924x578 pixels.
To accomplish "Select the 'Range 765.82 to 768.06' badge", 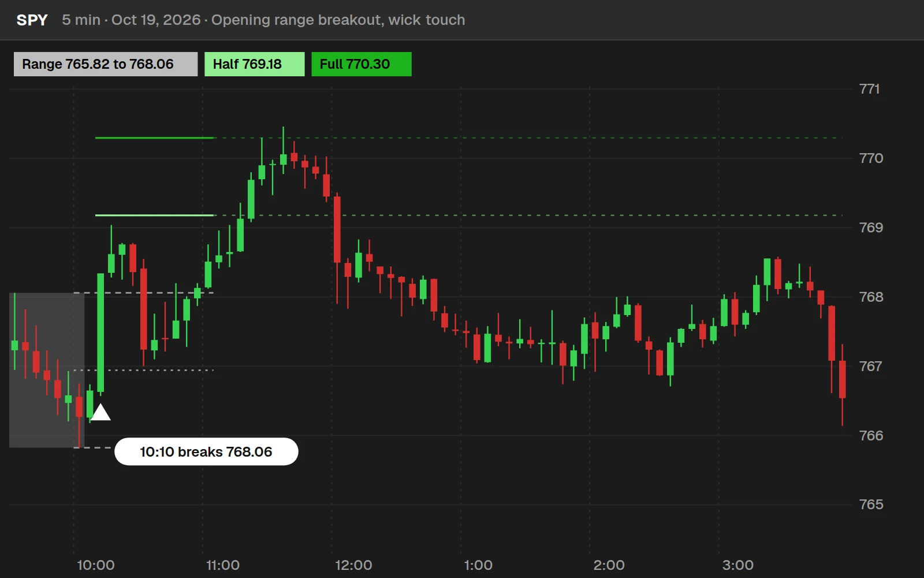I will click(106, 64).
